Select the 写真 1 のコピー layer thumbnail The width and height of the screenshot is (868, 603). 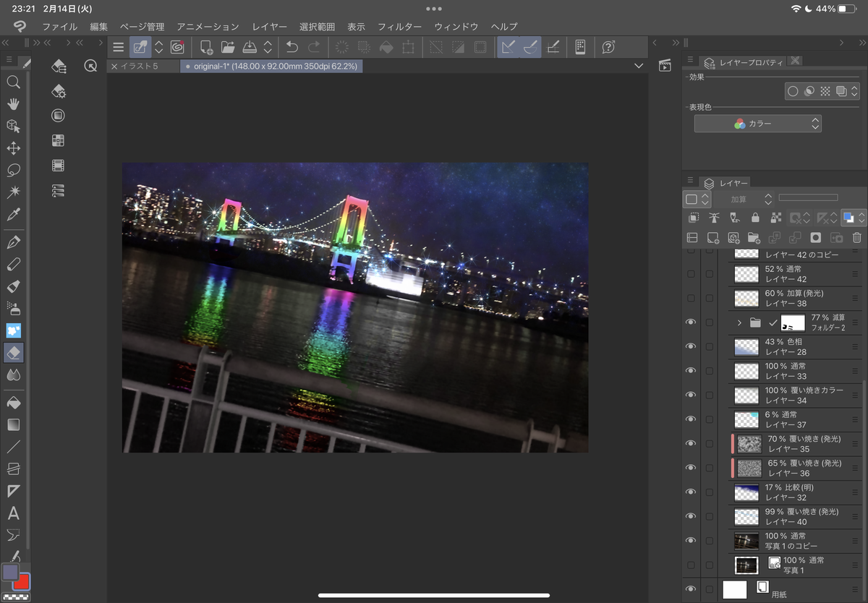point(746,541)
